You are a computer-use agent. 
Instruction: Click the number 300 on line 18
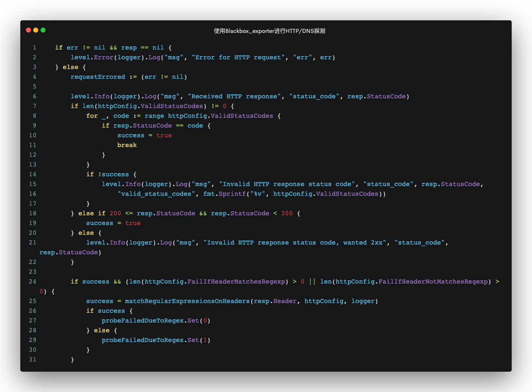pyautogui.click(x=287, y=213)
